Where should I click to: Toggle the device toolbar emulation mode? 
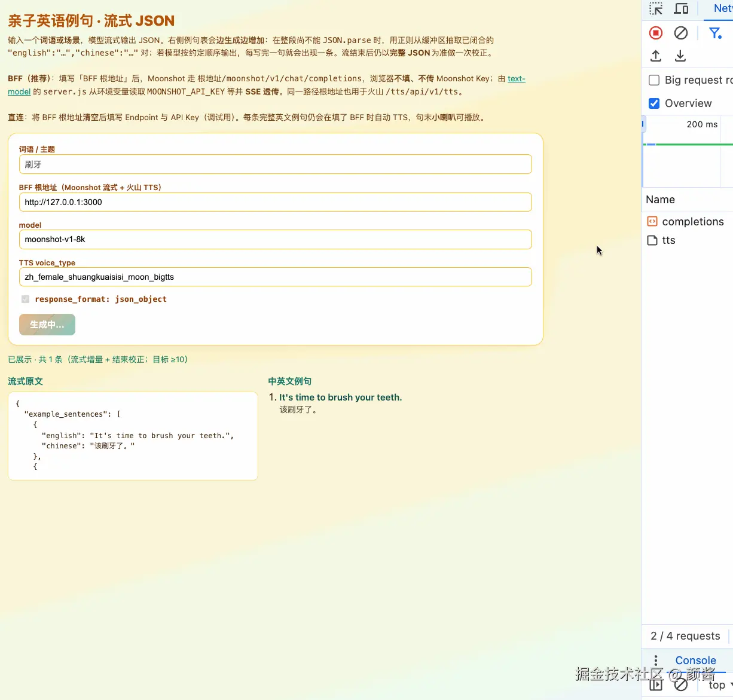(x=681, y=8)
